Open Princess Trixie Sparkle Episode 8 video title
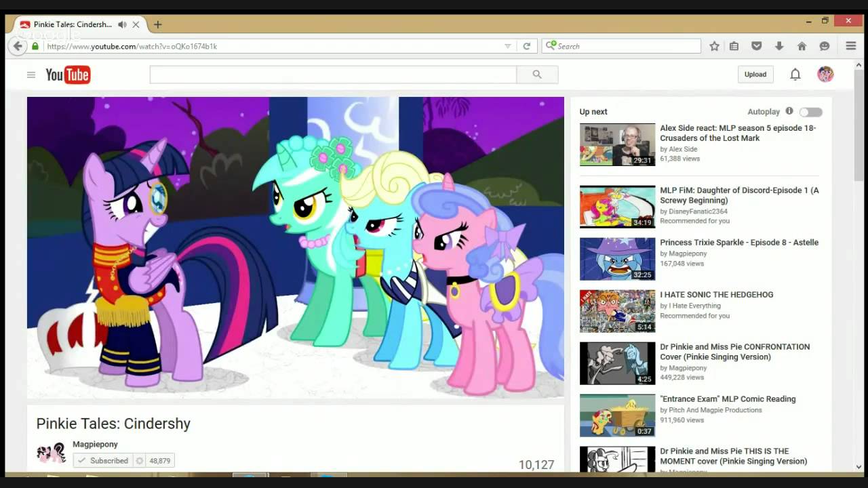Viewport: 868px width, 488px height. point(739,242)
